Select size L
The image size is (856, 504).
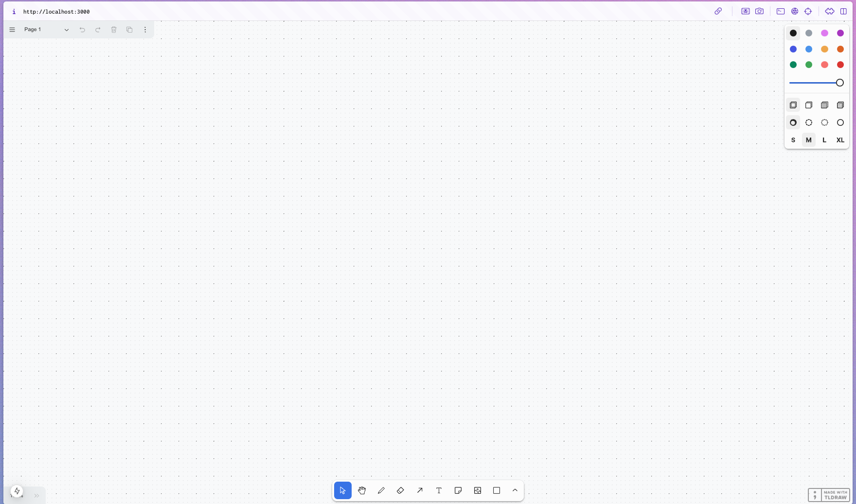tap(824, 140)
